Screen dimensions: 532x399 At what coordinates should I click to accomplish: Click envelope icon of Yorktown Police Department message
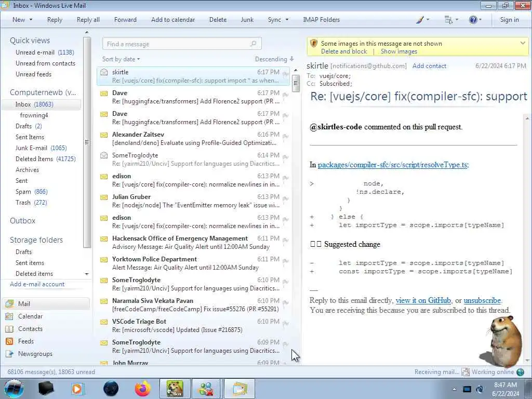coord(104,260)
